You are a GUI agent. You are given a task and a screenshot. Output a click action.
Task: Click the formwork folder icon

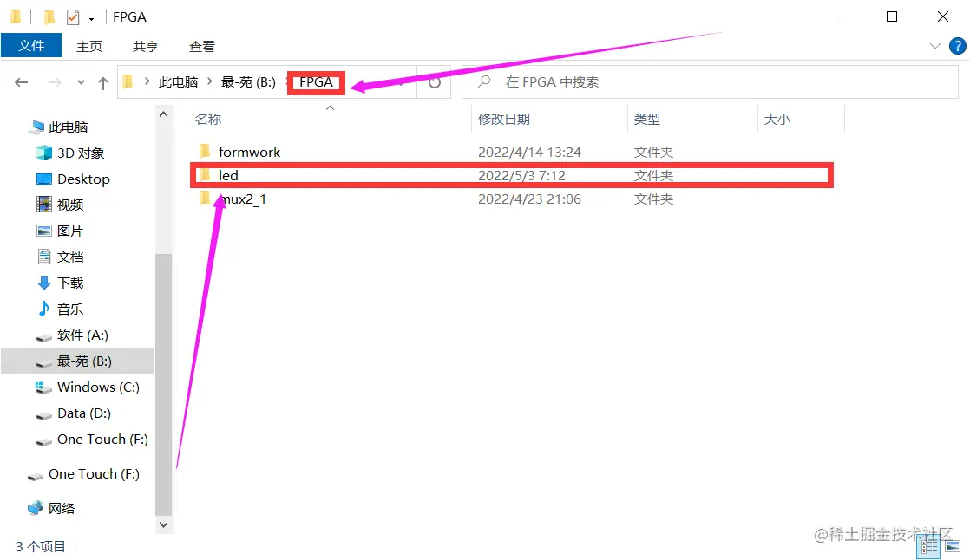click(205, 151)
